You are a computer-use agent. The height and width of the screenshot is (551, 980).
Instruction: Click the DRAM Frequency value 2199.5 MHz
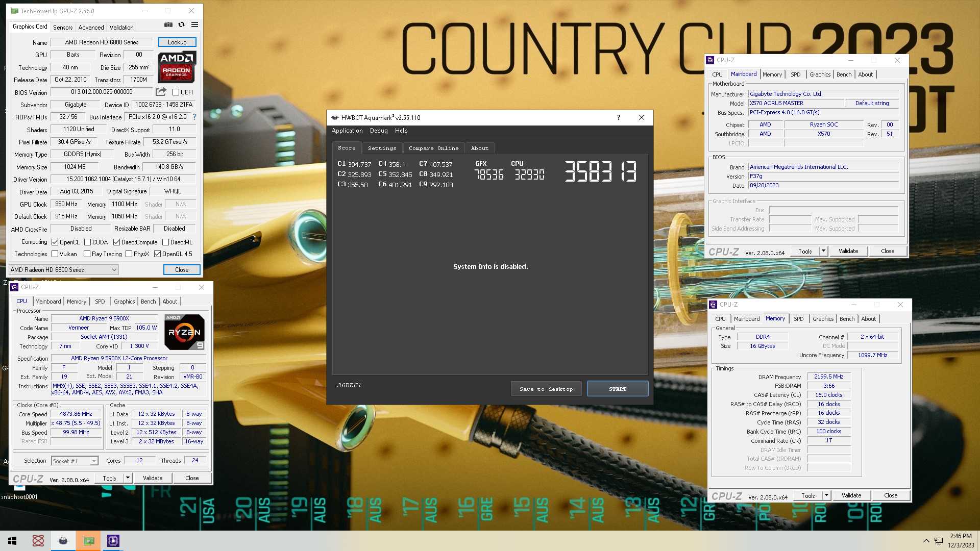point(829,377)
